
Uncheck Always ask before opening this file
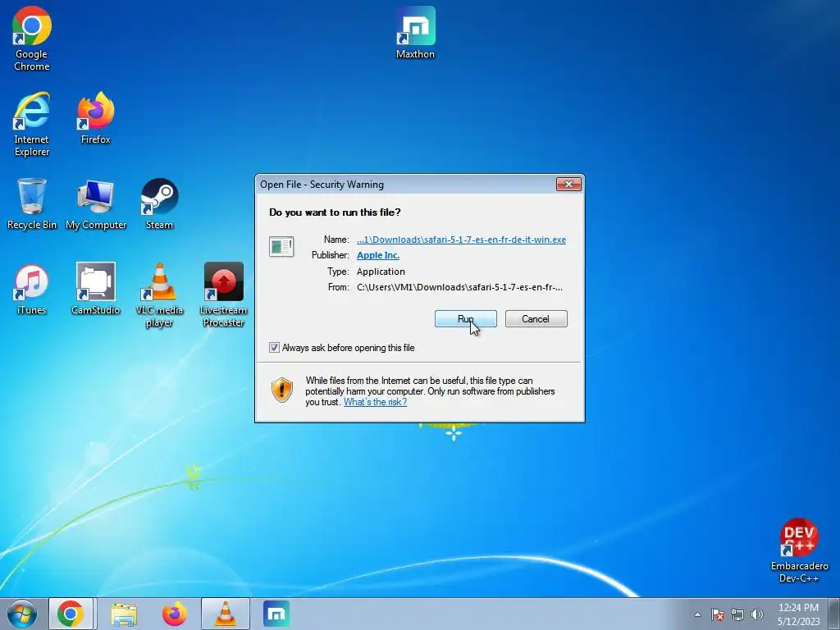(274, 348)
